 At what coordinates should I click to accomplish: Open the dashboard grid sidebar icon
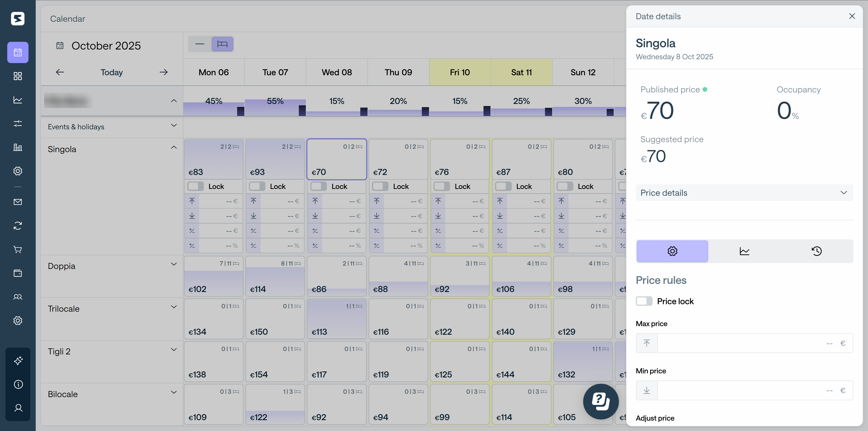click(x=18, y=76)
